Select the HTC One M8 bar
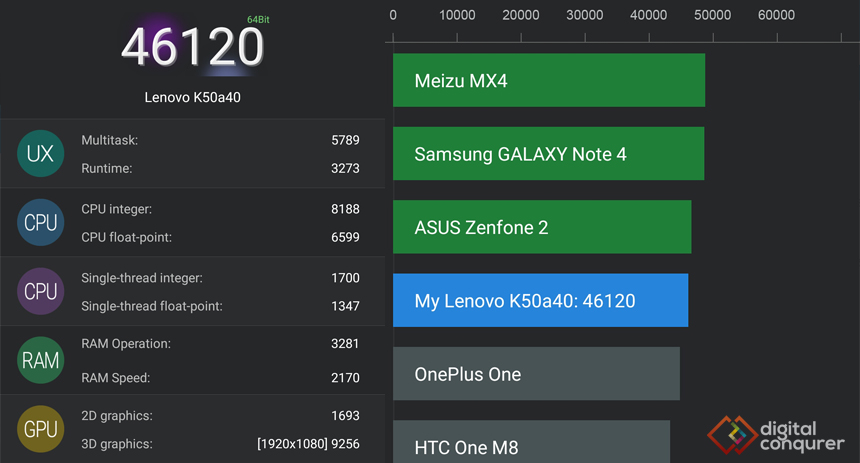This screenshot has height=463, width=860. pyautogui.click(x=531, y=442)
